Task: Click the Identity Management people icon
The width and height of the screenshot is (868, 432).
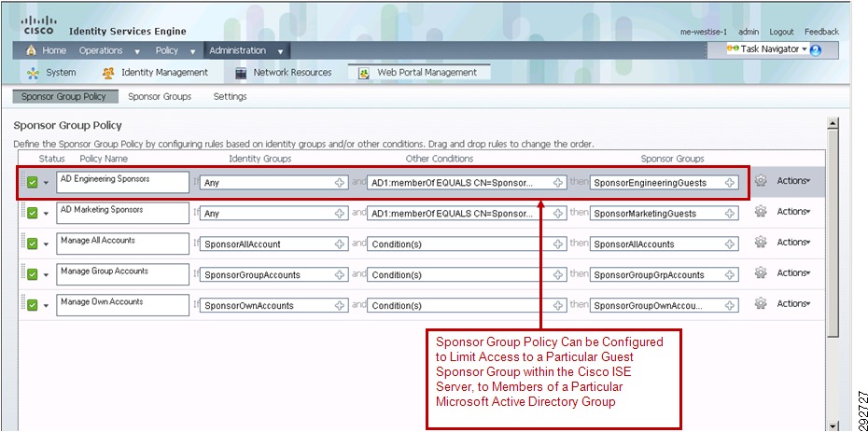Action: click(108, 73)
